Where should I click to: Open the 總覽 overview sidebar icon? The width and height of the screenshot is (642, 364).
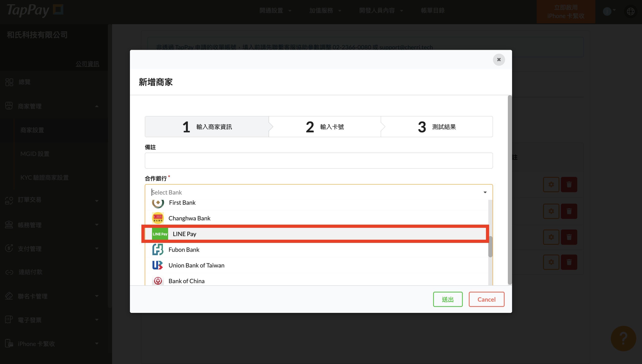tap(9, 82)
